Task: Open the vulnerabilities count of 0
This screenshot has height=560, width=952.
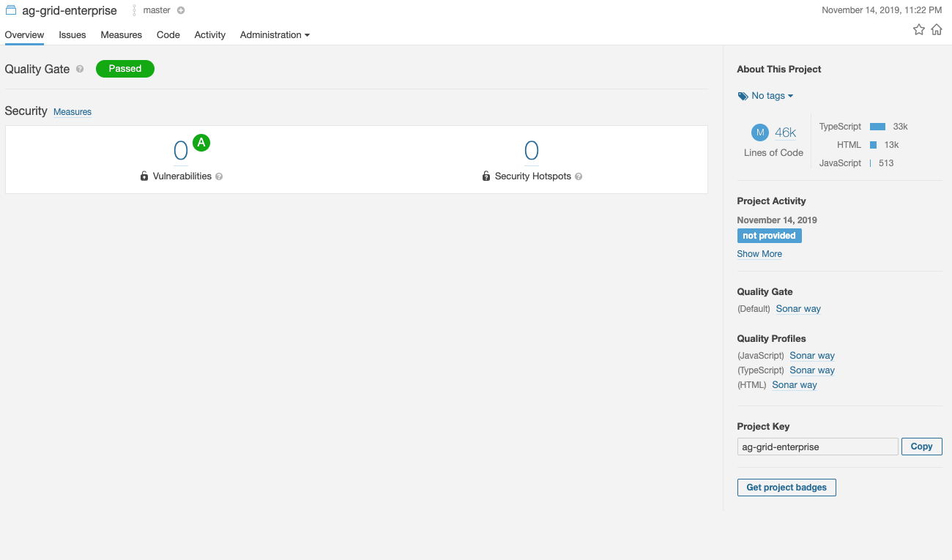Action: (180, 151)
